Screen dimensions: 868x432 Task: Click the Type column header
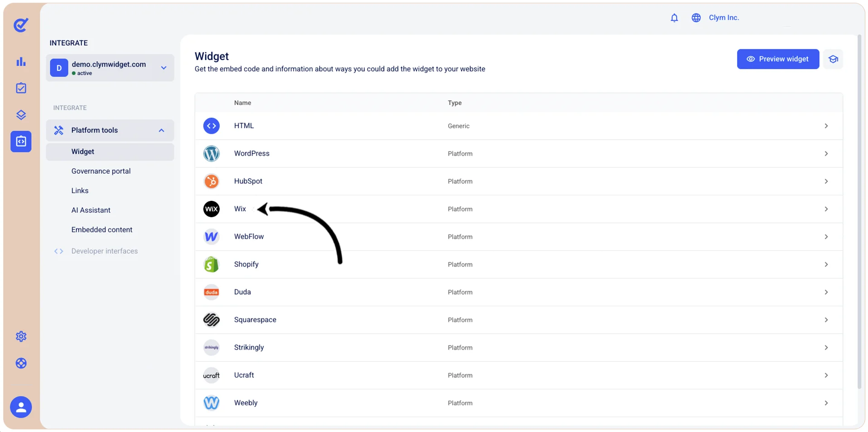point(455,103)
